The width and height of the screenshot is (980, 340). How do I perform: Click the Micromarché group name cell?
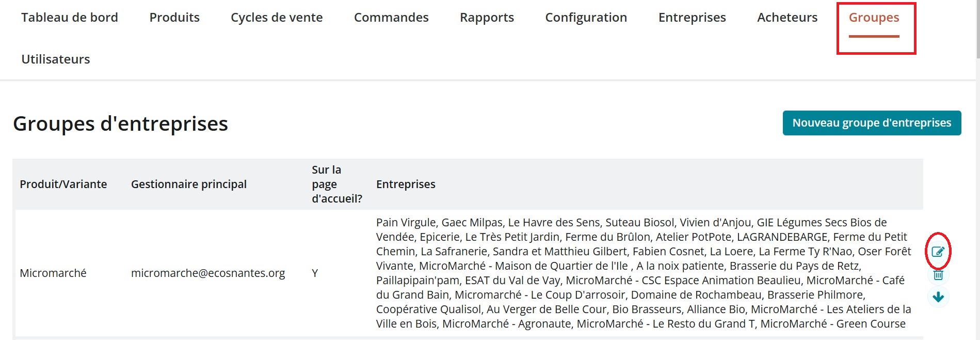point(53,273)
